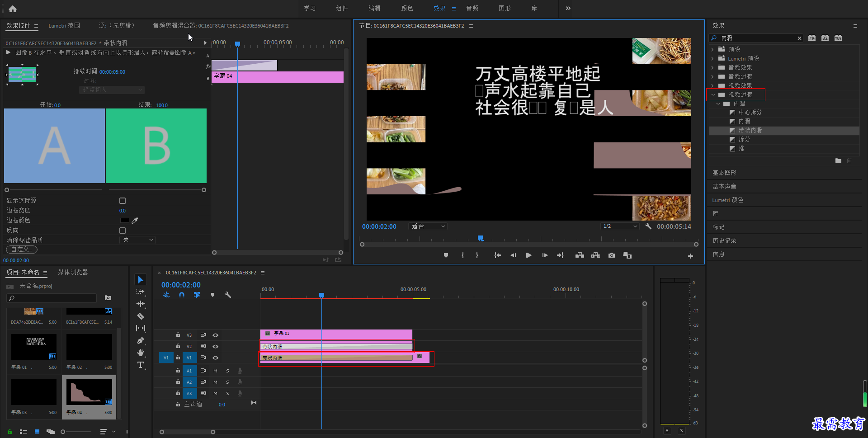Click the Lift button in Program monitor
This screenshot has width=868, height=438.
(x=580, y=255)
